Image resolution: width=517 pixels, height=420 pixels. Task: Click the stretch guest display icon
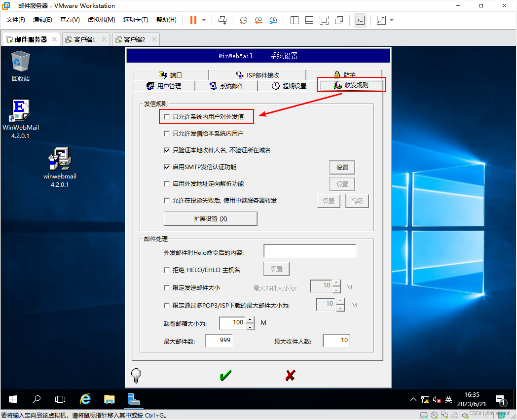[x=381, y=20]
